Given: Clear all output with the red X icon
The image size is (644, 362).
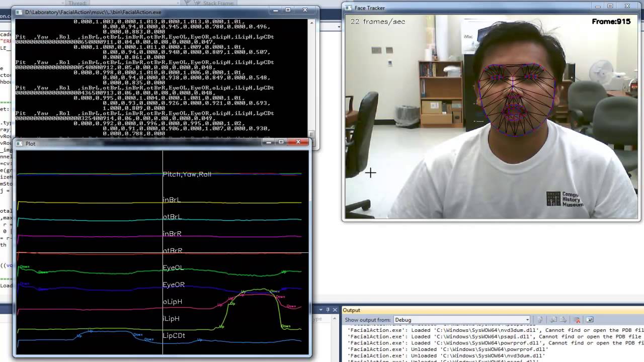Looking at the screenshot, I should [577, 320].
